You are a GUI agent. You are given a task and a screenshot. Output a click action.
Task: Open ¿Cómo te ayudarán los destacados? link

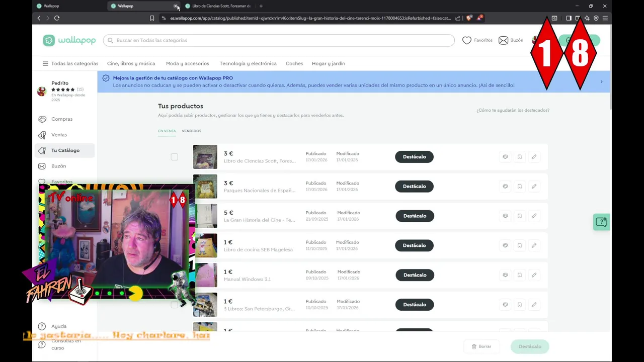tap(513, 110)
